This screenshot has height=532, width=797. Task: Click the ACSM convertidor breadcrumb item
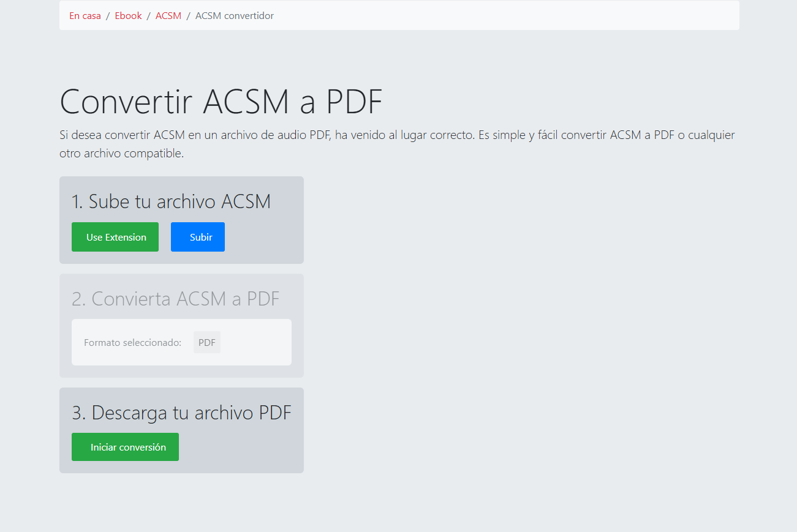tap(234, 15)
